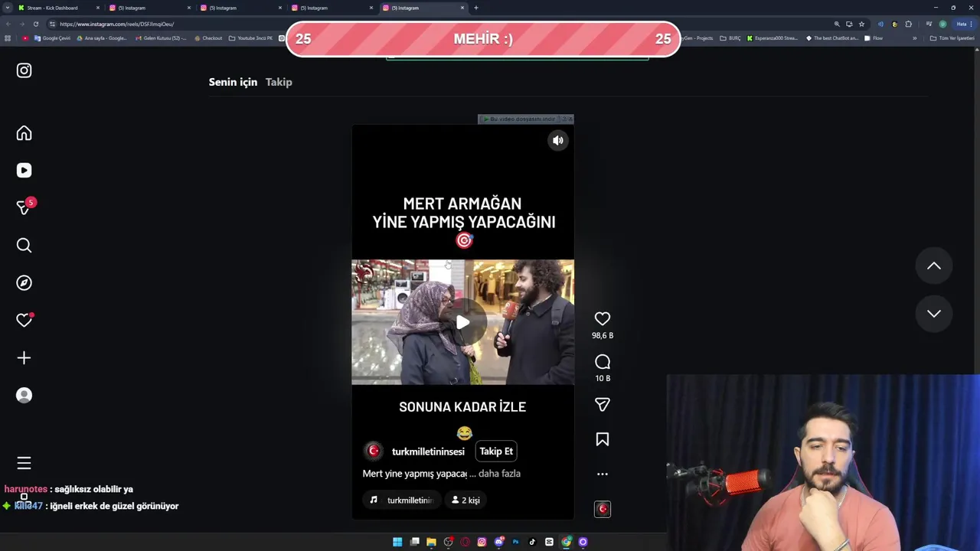This screenshot has width=980, height=551.
Task: Share the reel via paper plane
Action: click(x=603, y=404)
